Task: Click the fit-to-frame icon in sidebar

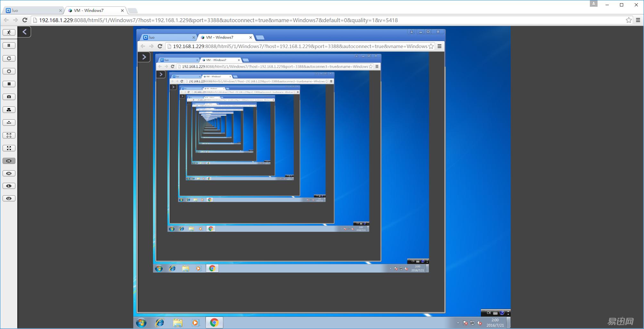Action: tap(9, 135)
